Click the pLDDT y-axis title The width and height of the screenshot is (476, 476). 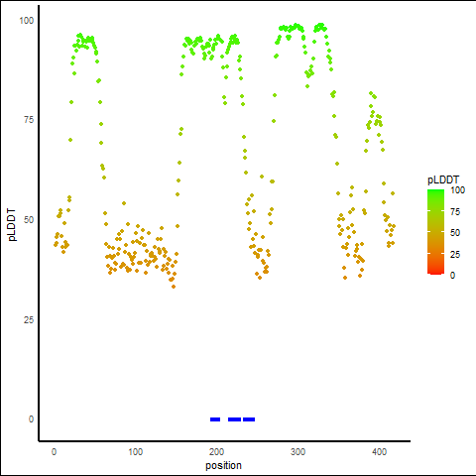click(12, 225)
